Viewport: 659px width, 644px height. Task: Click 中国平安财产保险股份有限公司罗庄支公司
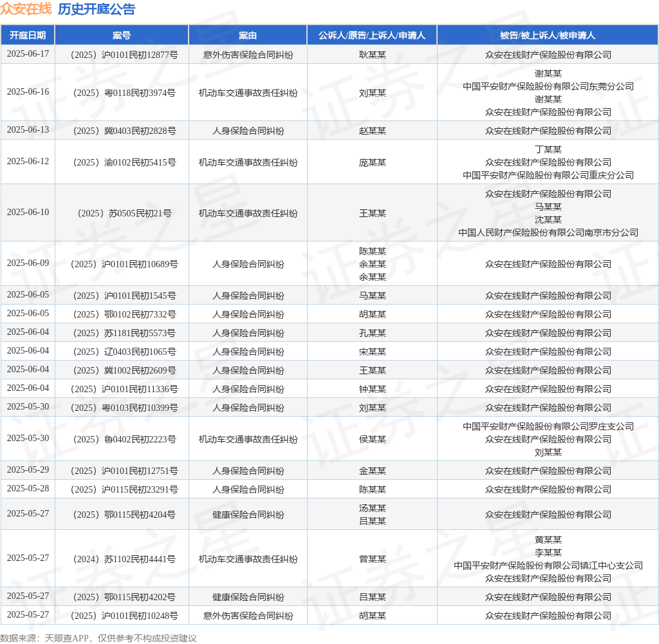548,426
